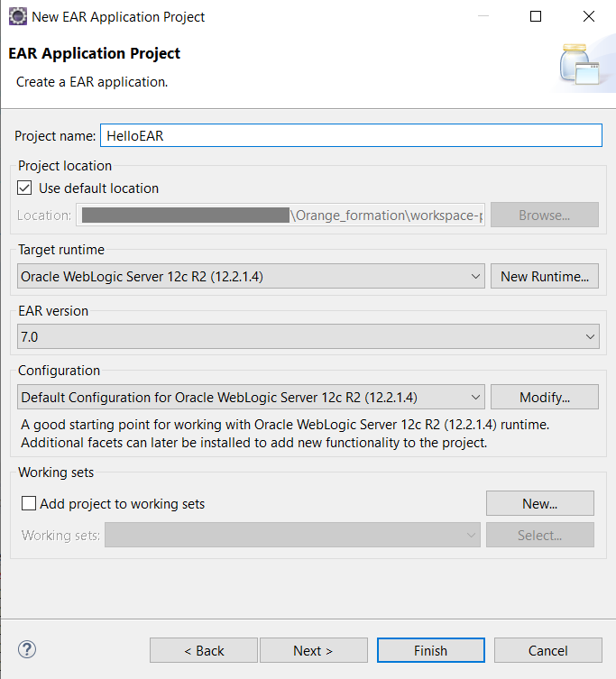Maximize the New EAR Application Project dialog

pyautogui.click(x=536, y=16)
